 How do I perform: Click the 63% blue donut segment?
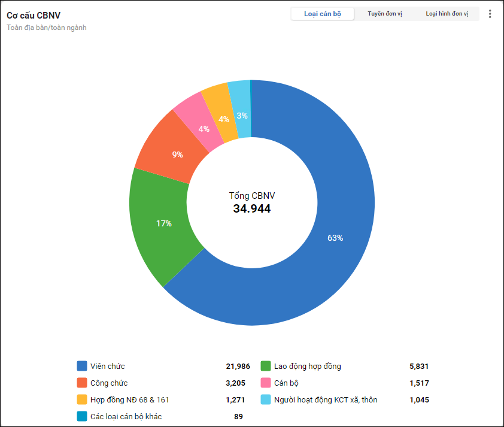pyautogui.click(x=335, y=238)
